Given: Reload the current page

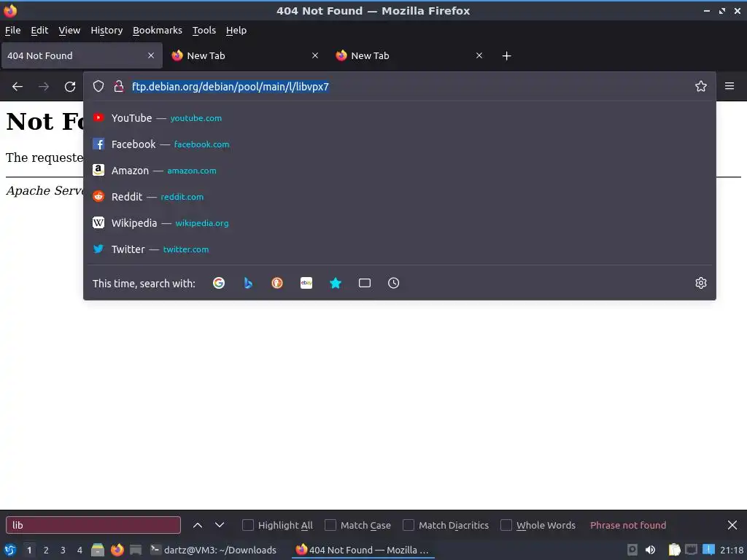Looking at the screenshot, I should (x=70, y=86).
